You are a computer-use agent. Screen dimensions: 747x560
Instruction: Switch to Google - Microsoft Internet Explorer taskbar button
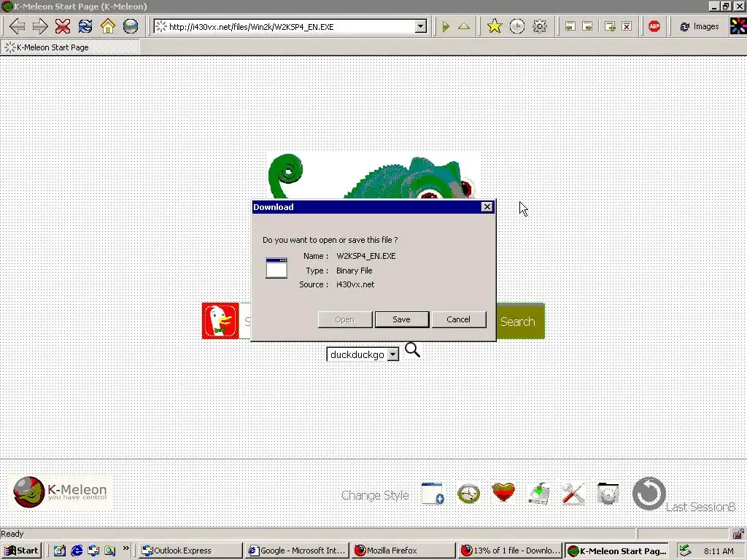(298, 551)
